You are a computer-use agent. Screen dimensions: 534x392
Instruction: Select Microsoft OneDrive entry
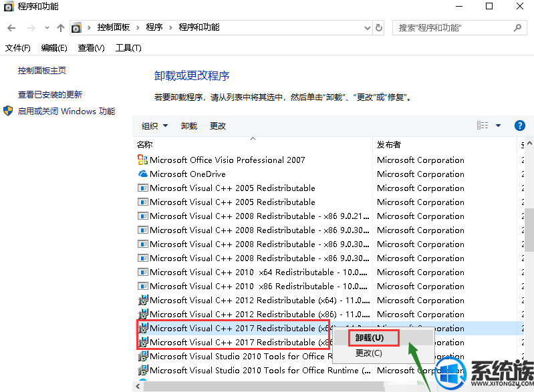click(x=188, y=174)
